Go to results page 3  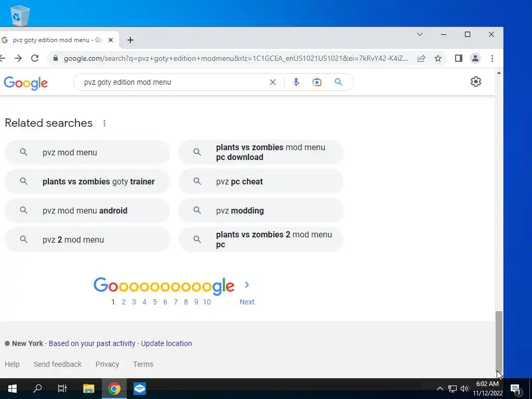(x=134, y=302)
